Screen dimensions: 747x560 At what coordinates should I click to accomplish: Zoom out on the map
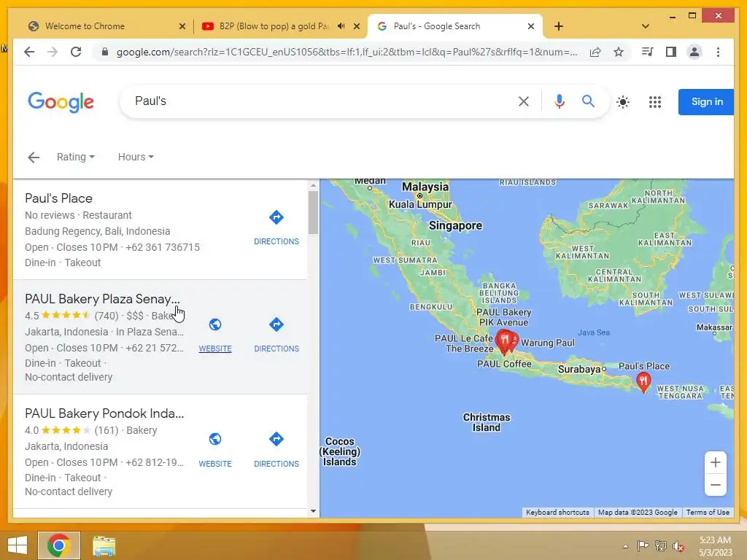point(715,485)
